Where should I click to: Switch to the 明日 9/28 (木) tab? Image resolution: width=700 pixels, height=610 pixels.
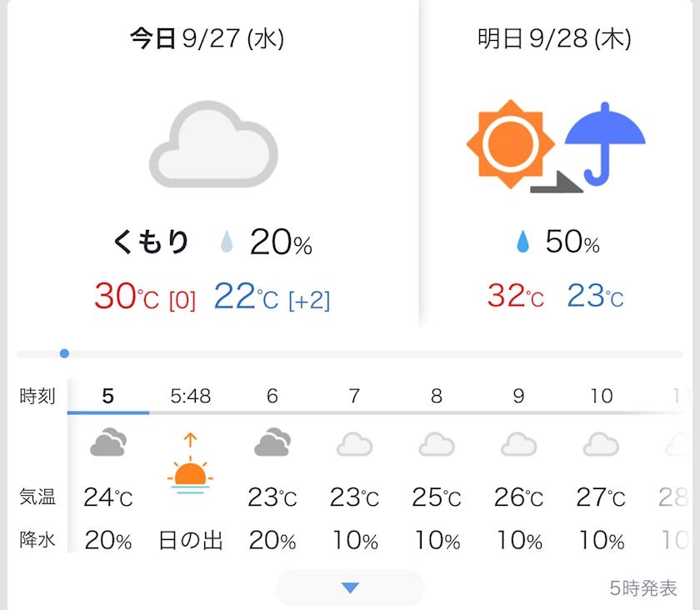point(554,39)
